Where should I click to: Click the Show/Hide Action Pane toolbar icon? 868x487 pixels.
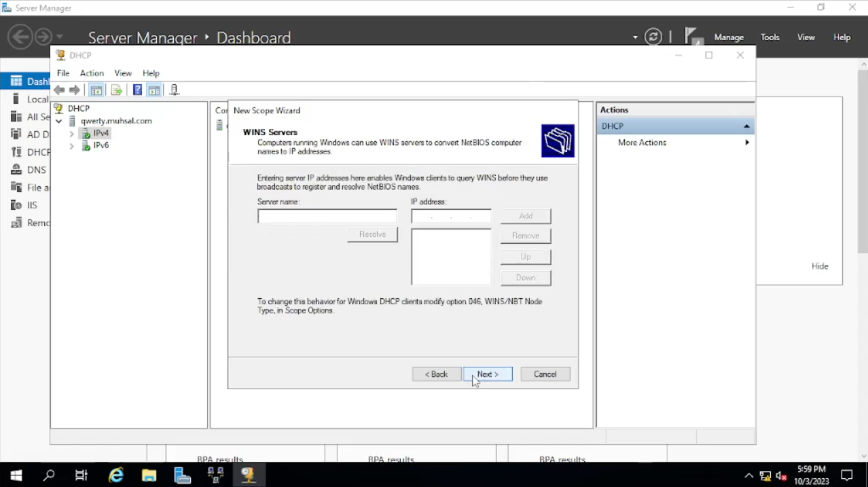pyautogui.click(x=154, y=90)
